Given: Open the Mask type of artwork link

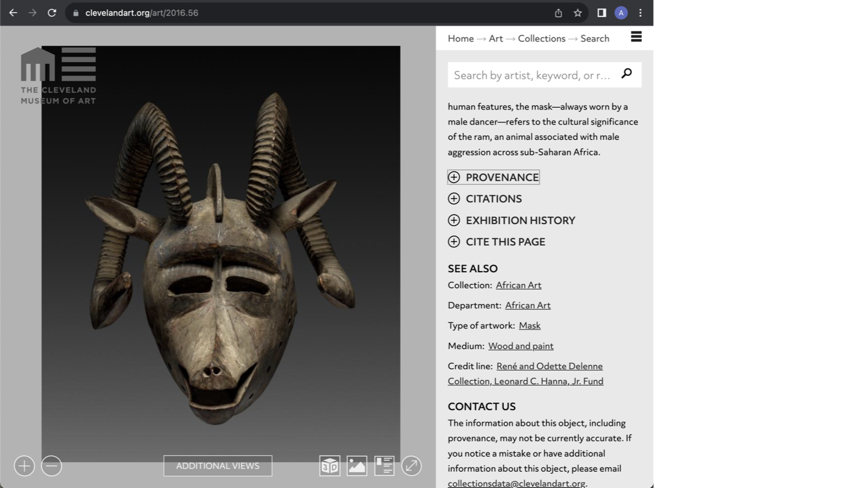Looking at the screenshot, I should click(x=529, y=325).
